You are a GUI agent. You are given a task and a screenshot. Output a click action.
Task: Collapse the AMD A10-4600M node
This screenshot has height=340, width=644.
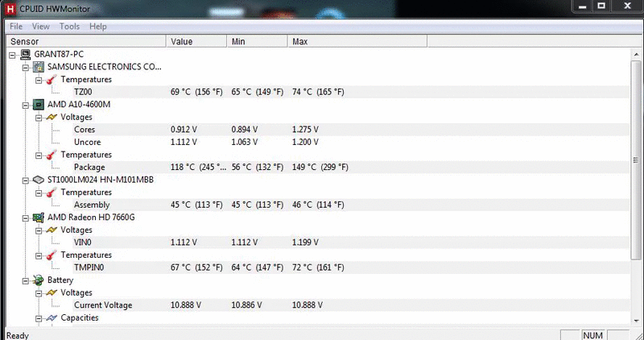tap(26, 106)
